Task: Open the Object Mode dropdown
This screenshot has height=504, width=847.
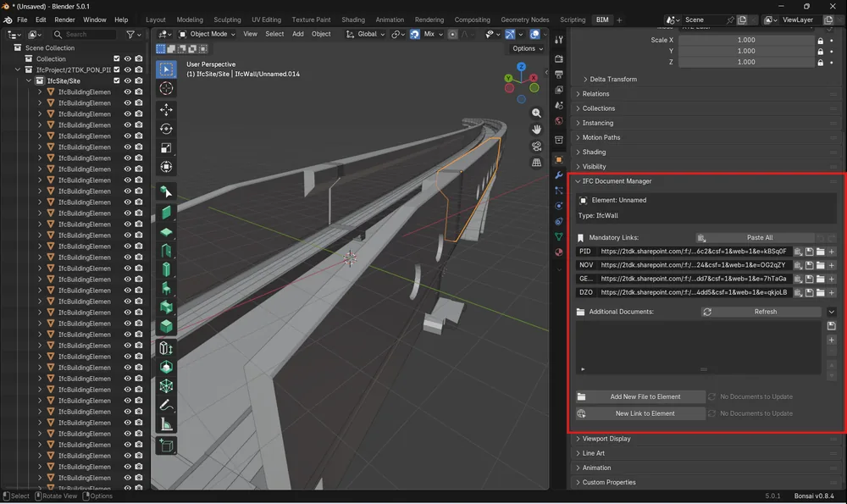Action: click(208, 34)
